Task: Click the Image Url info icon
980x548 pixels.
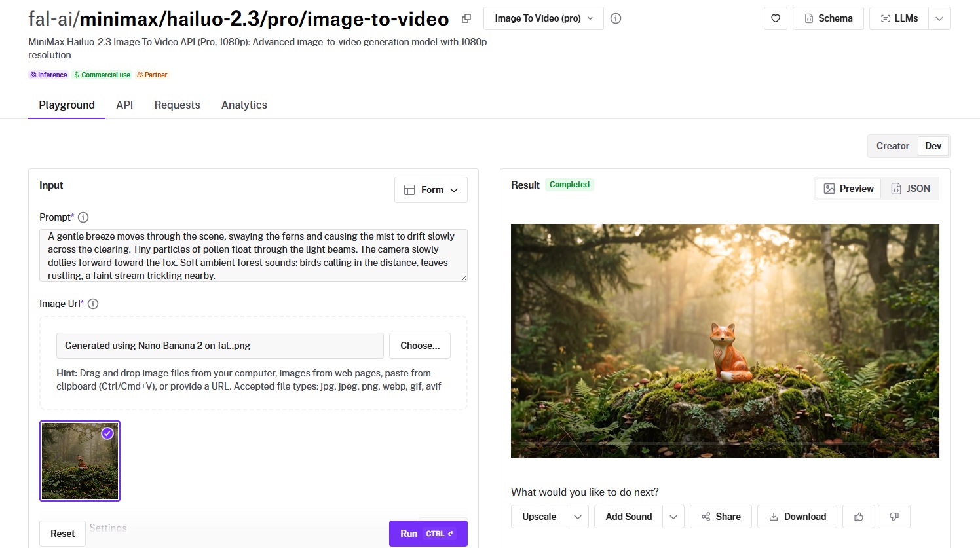Action: point(93,304)
